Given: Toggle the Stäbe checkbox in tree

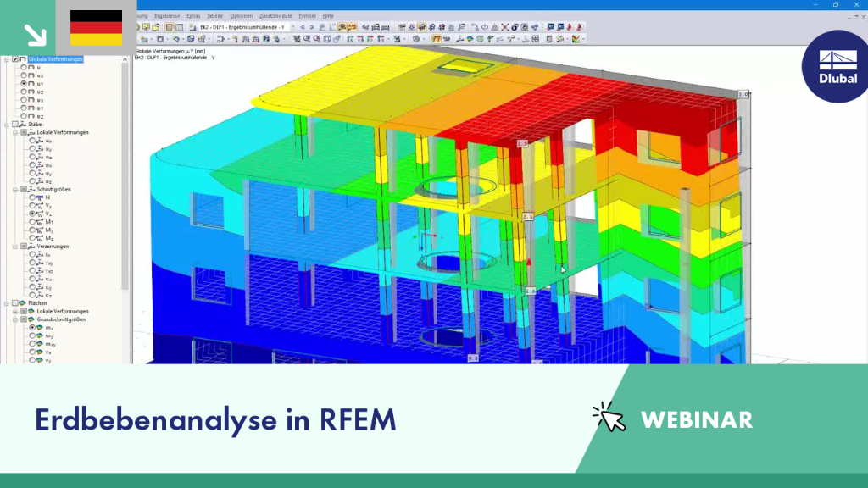Looking at the screenshot, I should click(x=15, y=125).
